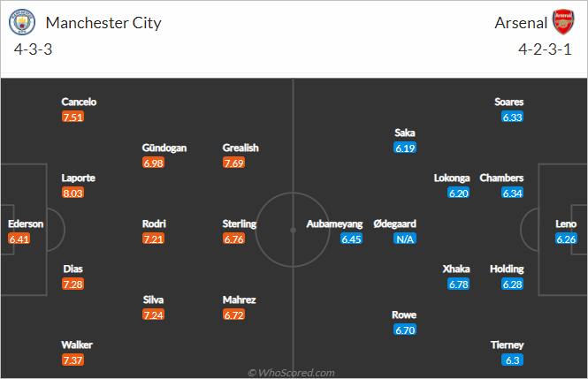588x379 pixels.
Task: Select Ederson's 6.41 rating badge
Action: (x=19, y=239)
